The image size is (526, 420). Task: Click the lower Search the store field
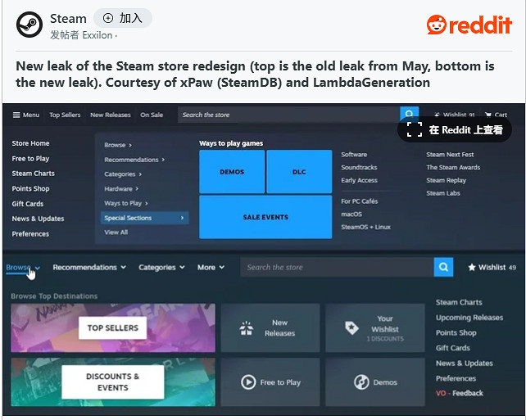(338, 267)
